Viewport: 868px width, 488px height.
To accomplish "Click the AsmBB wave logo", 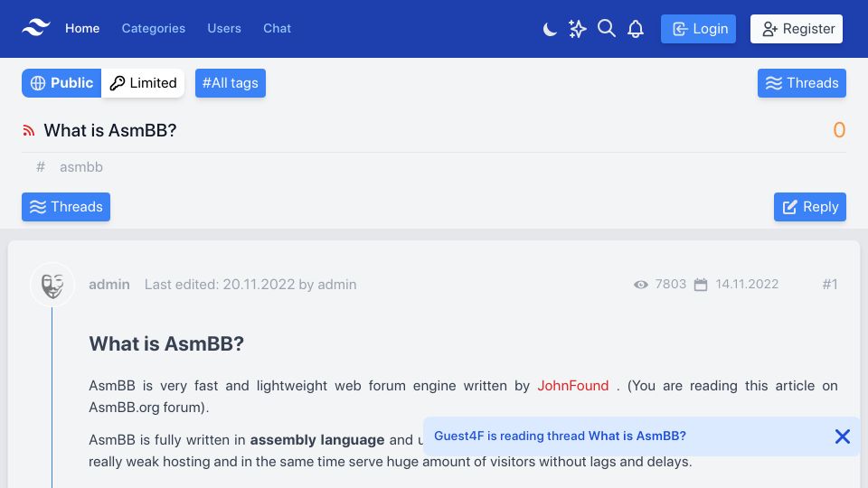I will click(x=36, y=28).
